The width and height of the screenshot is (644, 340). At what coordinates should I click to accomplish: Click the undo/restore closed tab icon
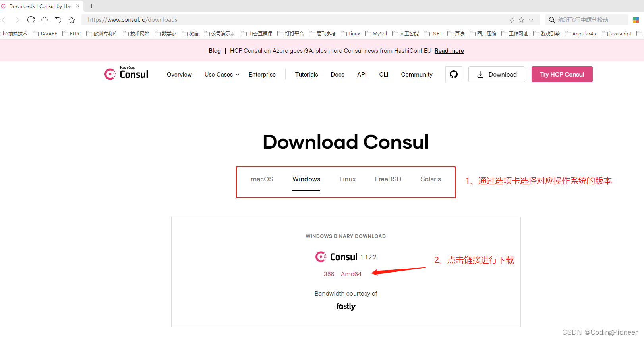point(58,20)
